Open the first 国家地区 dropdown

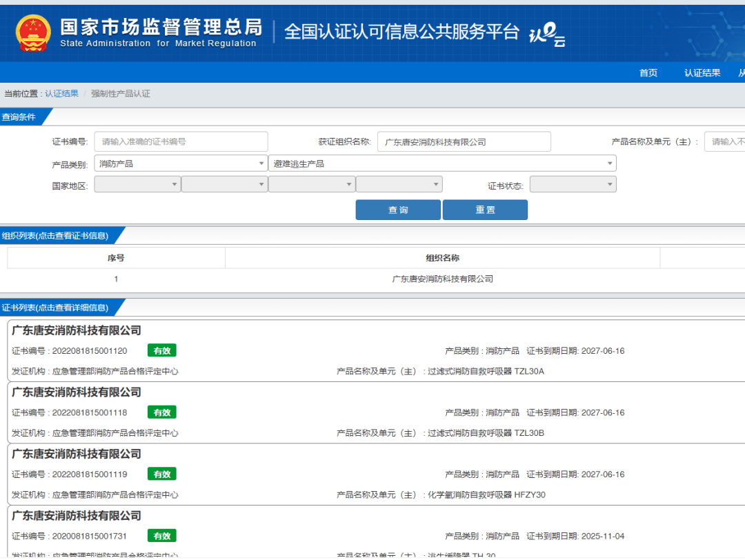coord(137,185)
